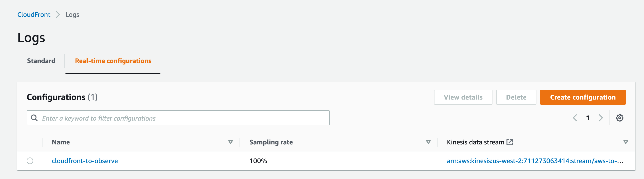Click the Delete button
This screenshot has width=644, height=179.
(x=516, y=97)
